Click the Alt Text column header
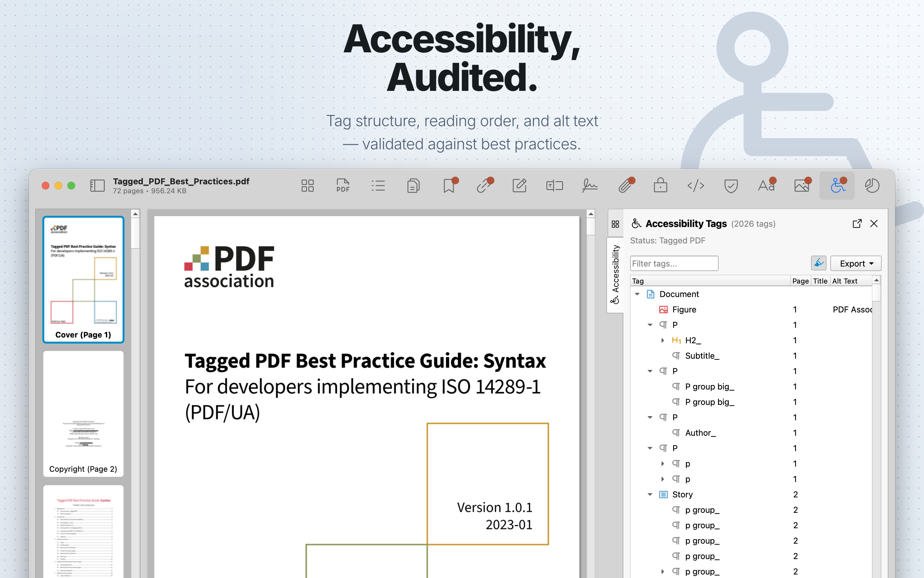The height and width of the screenshot is (578, 924). pyautogui.click(x=851, y=281)
